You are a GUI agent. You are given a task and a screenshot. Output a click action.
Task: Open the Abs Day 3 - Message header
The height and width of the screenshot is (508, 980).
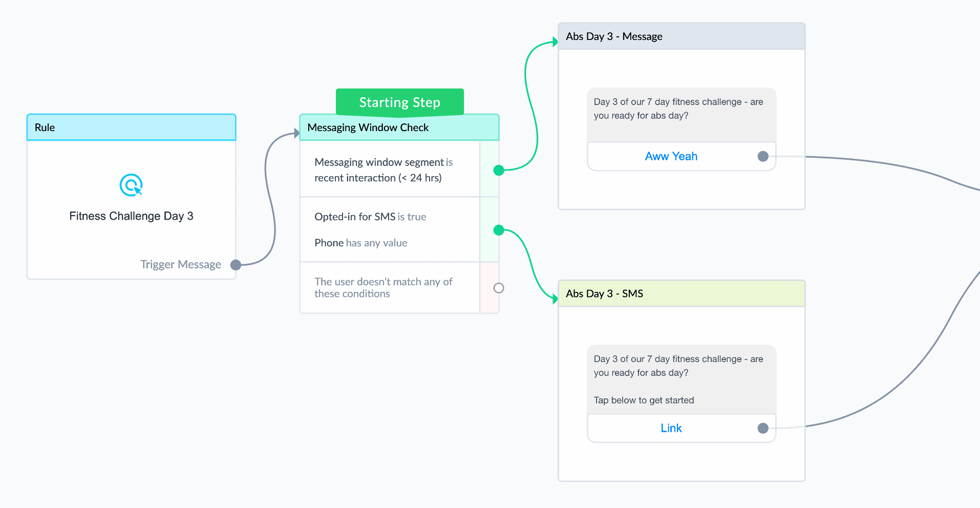[x=681, y=36]
